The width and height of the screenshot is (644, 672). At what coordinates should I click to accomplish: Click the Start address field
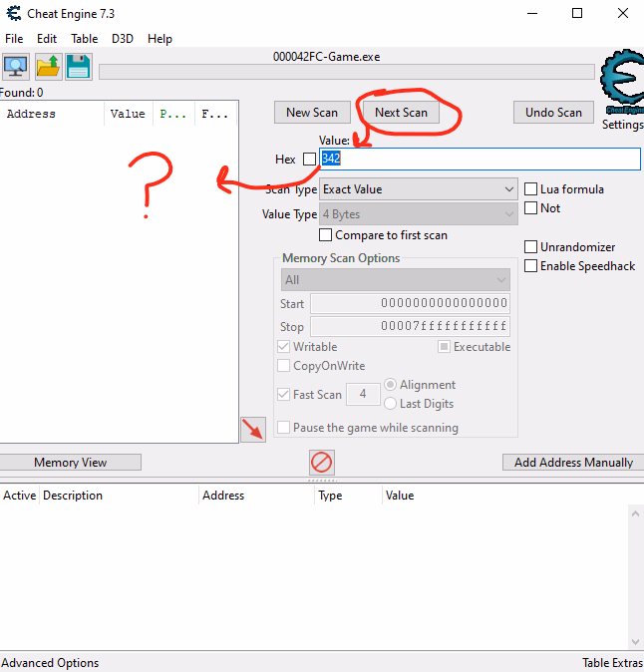pos(410,303)
